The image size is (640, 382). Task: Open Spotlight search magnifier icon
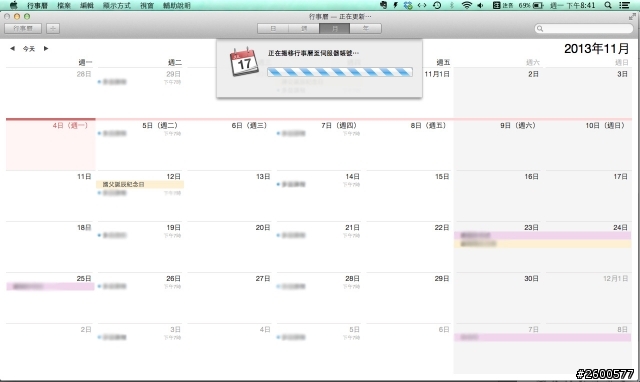point(608,5)
